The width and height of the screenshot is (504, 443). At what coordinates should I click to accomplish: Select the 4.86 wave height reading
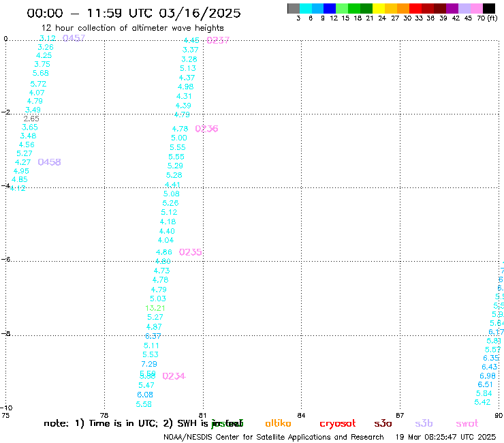[x=164, y=252]
